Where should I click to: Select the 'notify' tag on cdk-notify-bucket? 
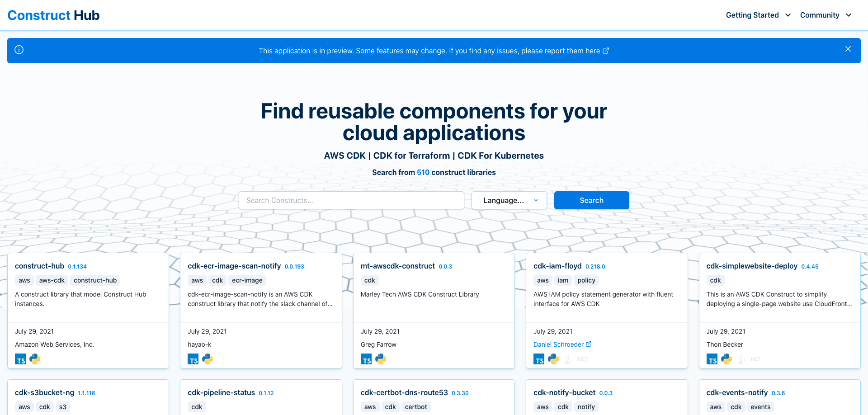tap(586, 407)
